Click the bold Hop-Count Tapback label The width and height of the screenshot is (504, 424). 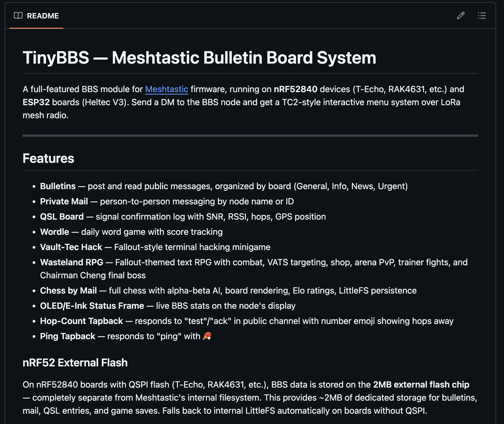click(81, 321)
